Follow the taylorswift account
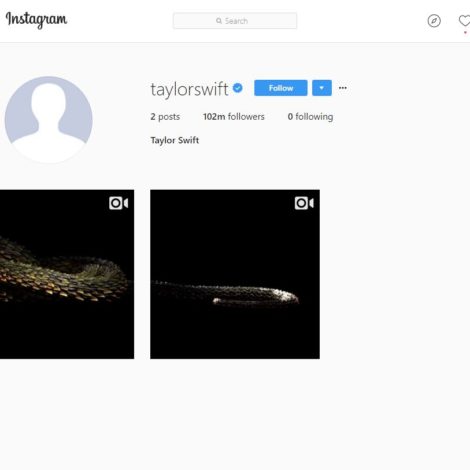470x470 pixels. [281, 88]
